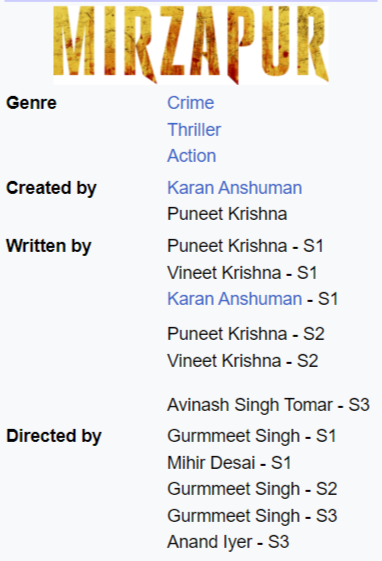Click Avinash Singh Tomar - S3 entry
The width and height of the screenshot is (382, 561).
pyautogui.click(x=268, y=405)
